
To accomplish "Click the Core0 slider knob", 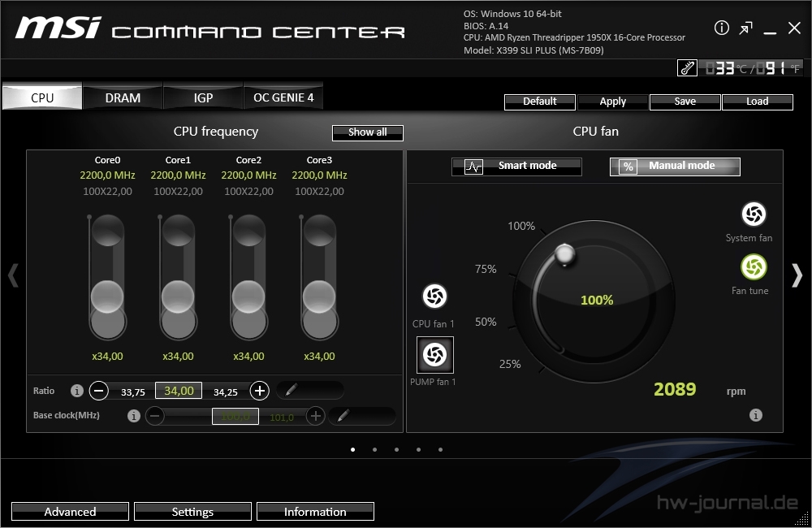I will 107,297.
